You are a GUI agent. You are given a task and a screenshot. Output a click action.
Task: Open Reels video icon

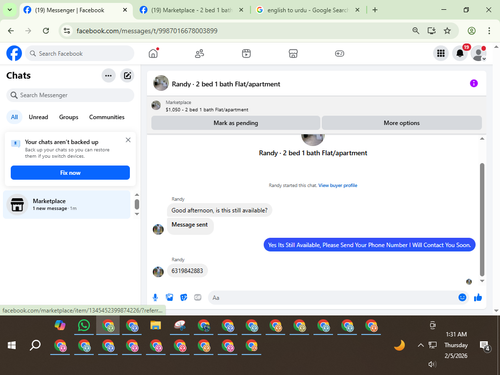tap(246, 53)
